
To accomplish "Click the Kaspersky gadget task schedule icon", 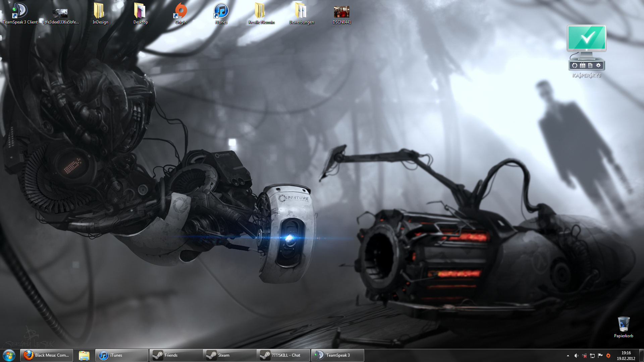I will (x=583, y=66).
